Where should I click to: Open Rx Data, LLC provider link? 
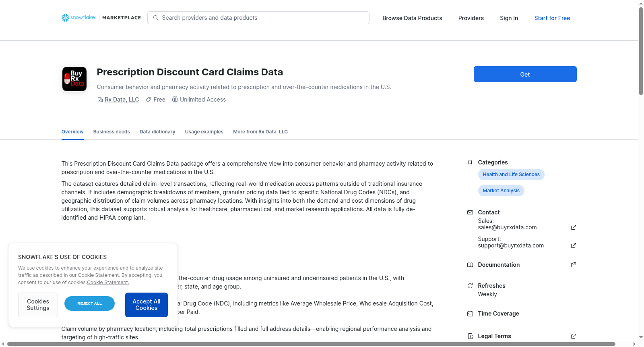[x=122, y=100]
